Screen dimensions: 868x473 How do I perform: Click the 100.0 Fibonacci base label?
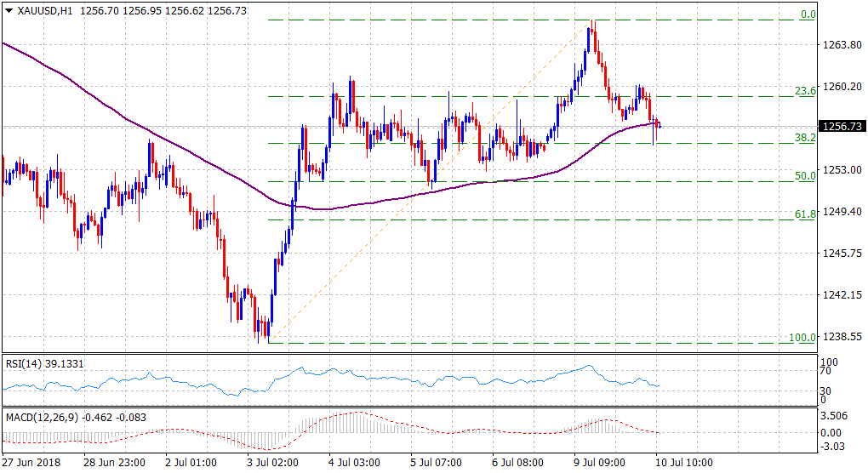(x=802, y=338)
